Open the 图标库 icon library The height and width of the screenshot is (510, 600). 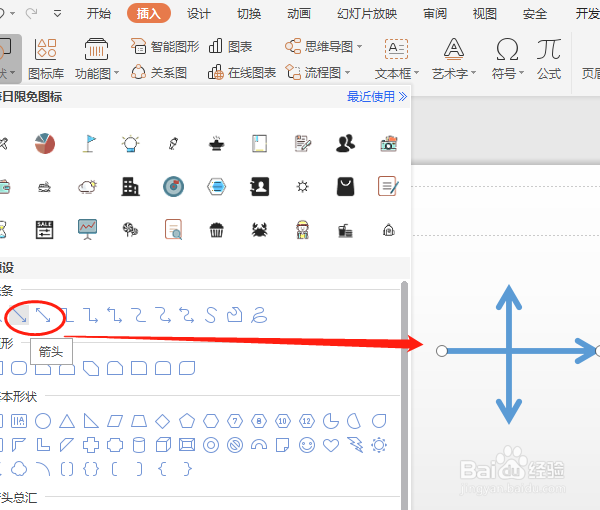click(x=46, y=59)
